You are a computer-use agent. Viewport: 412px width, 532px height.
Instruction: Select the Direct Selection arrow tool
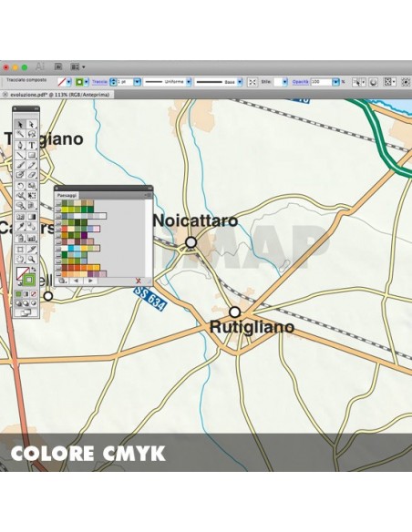[32, 125]
